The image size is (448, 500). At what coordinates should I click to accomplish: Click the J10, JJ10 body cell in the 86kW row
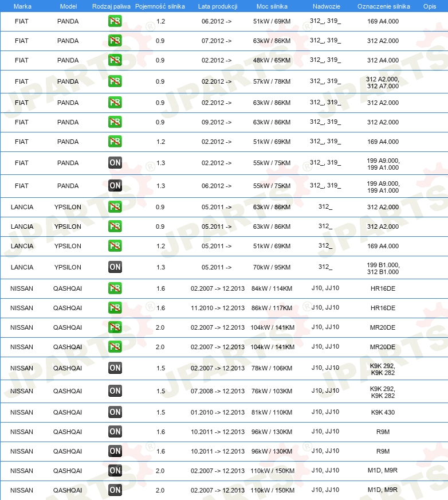[x=325, y=307]
